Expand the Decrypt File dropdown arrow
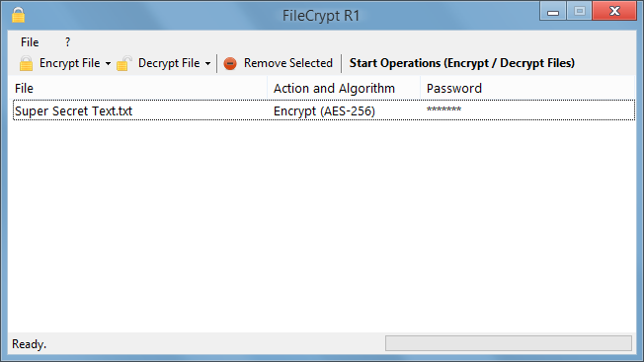This screenshot has height=362, width=644. [x=207, y=63]
